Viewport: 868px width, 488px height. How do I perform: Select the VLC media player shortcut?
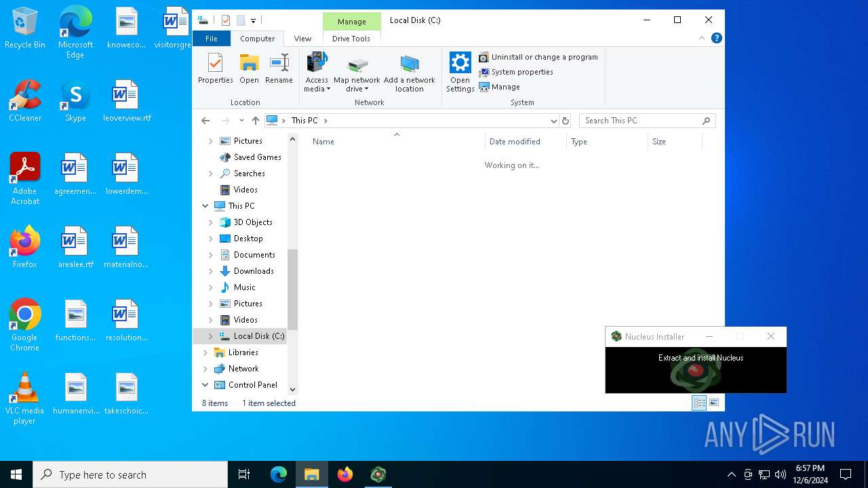pyautogui.click(x=25, y=398)
